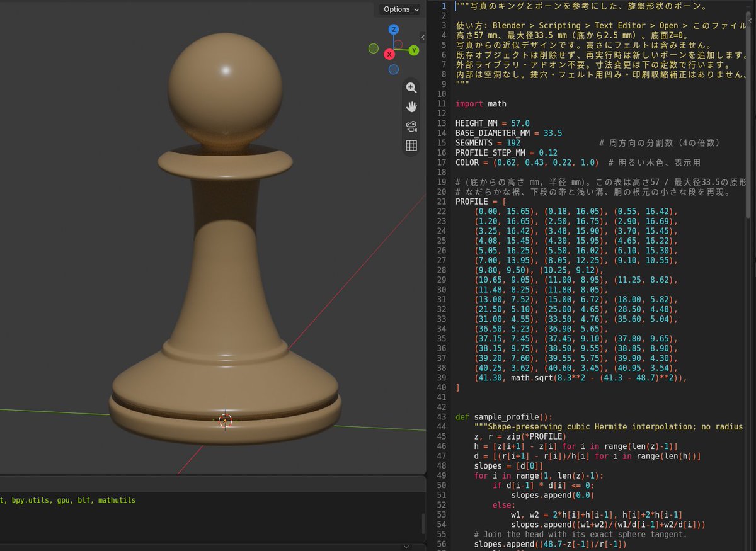This screenshot has width=756, height=551.
Task: Click the negative Y axis gizmo circle
Action: 374,48
